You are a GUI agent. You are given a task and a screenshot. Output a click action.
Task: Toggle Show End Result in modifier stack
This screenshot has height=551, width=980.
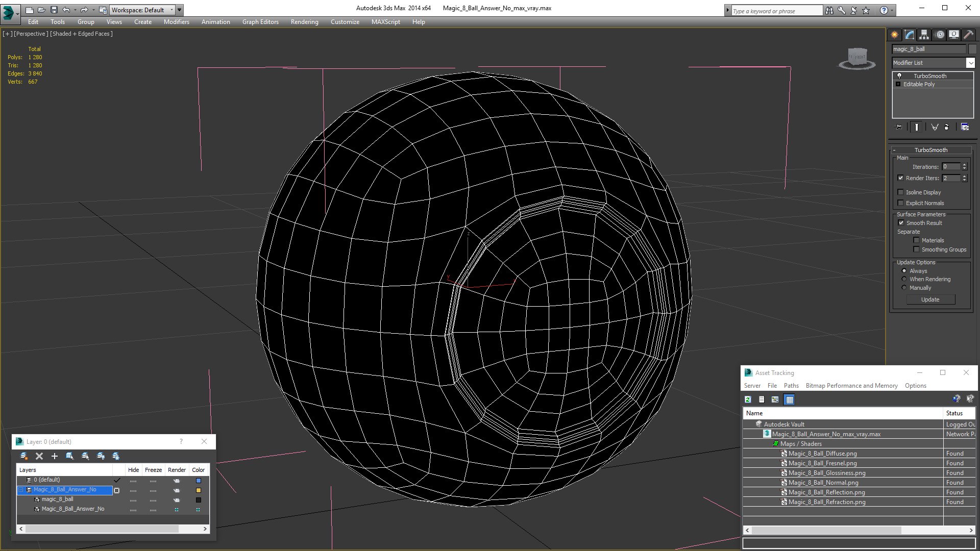click(917, 127)
